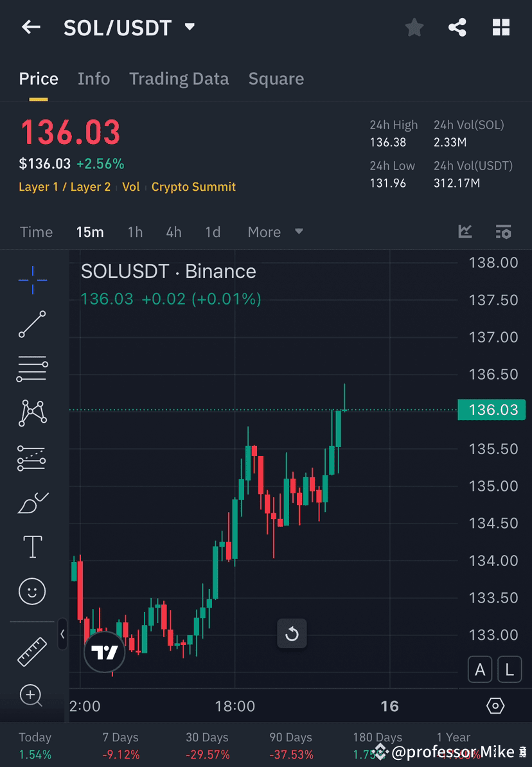The width and height of the screenshot is (532, 767).
Task: Select the crosshair cursor tool
Action: [32, 279]
